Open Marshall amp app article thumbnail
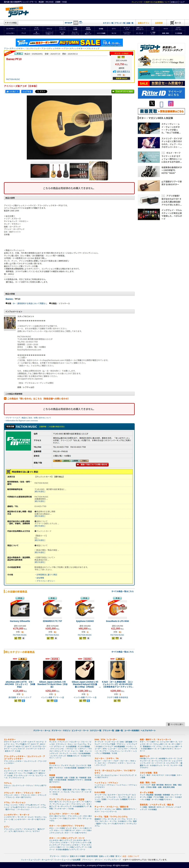 [x=149, y=200]
